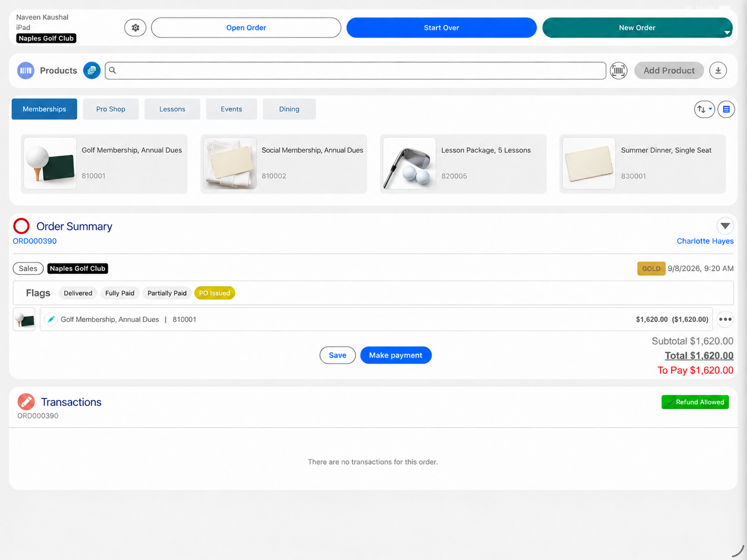
Task: Disable the PO Issued flag
Action: coord(215,293)
